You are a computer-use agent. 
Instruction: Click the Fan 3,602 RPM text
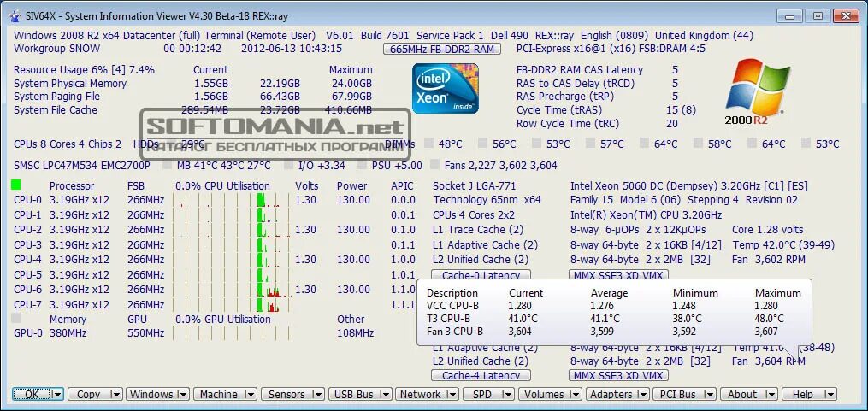768,260
